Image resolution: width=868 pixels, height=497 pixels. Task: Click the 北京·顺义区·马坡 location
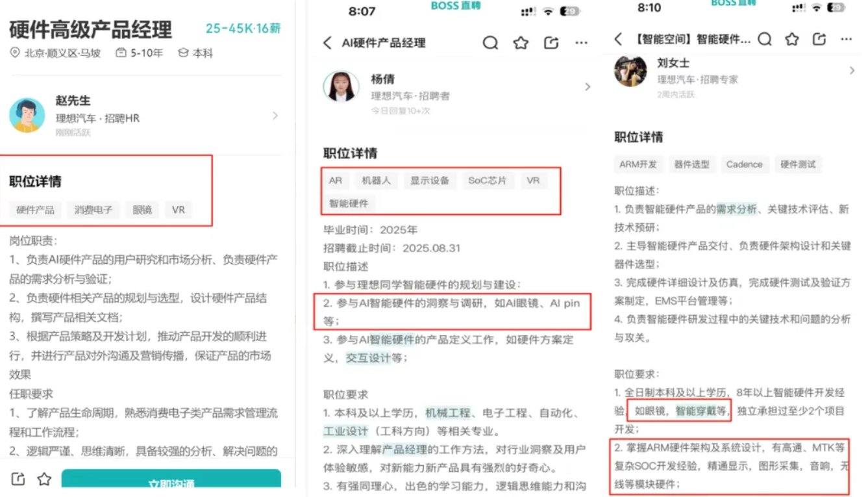(x=56, y=53)
